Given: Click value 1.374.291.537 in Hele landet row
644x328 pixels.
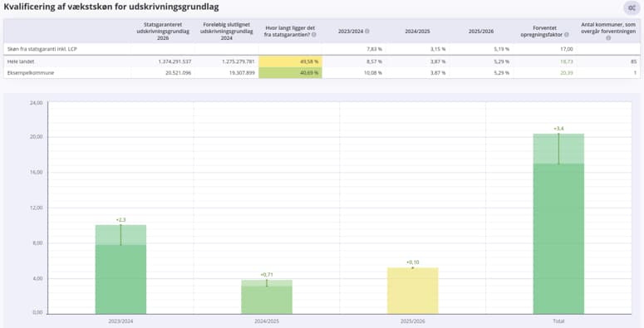Looking at the screenshot, I should click(175, 61).
